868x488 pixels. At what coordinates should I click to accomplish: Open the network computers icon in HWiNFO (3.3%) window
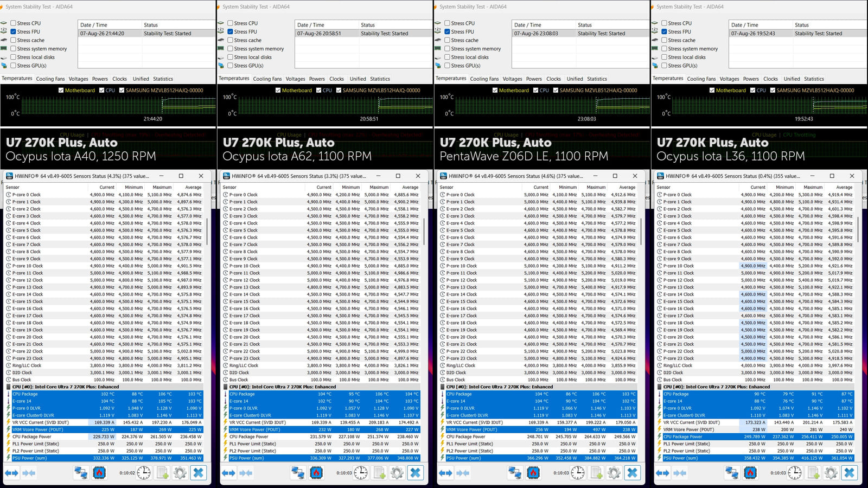click(298, 473)
